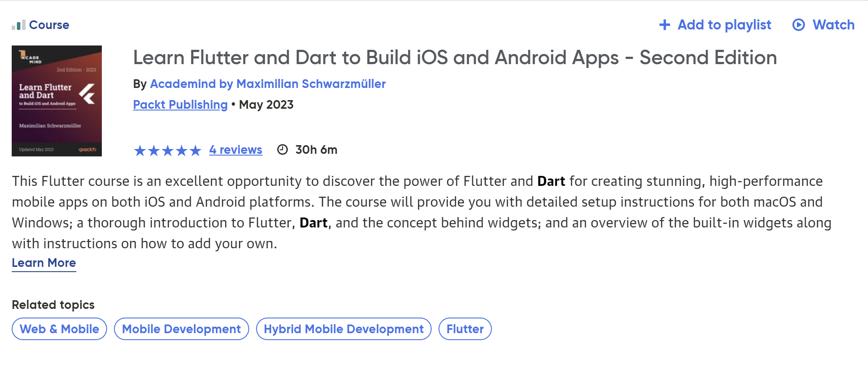868x370 pixels.
Task: Click Learn More below the description
Action: [x=44, y=263]
